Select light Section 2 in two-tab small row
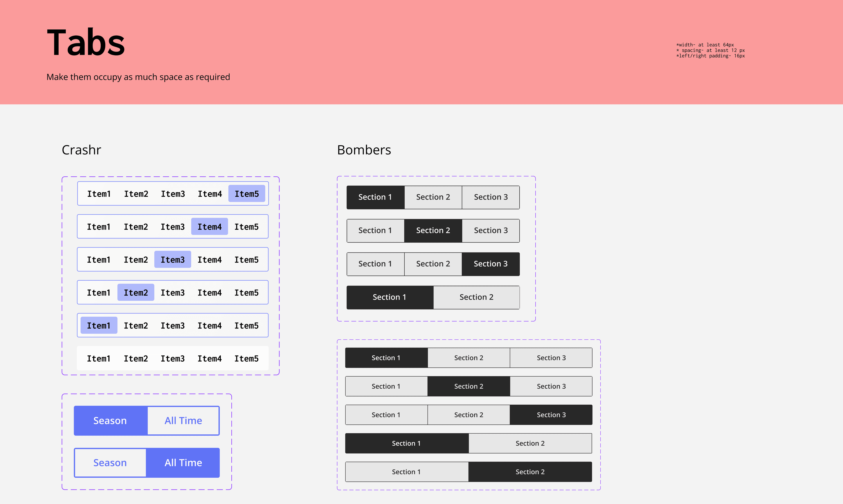This screenshot has width=843, height=504. point(476,297)
